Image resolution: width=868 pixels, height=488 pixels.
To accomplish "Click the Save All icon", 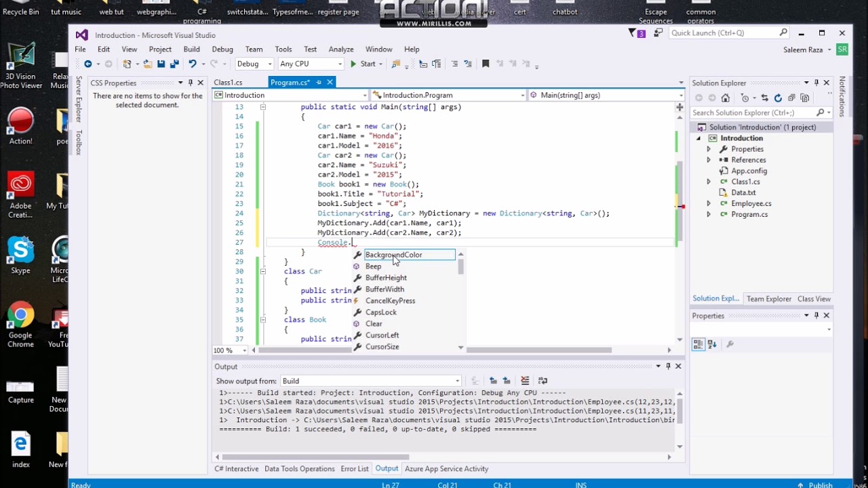I will 174,64.
